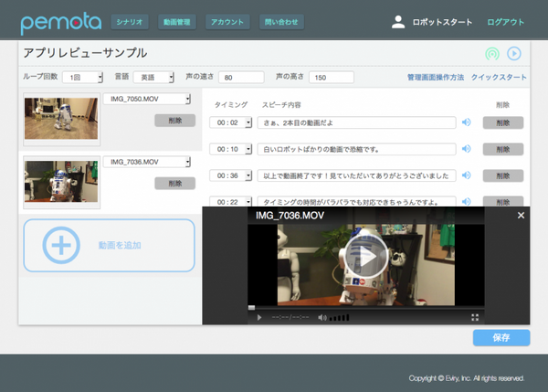
Task: Click the 声の速さ input field
Action: [241, 78]
